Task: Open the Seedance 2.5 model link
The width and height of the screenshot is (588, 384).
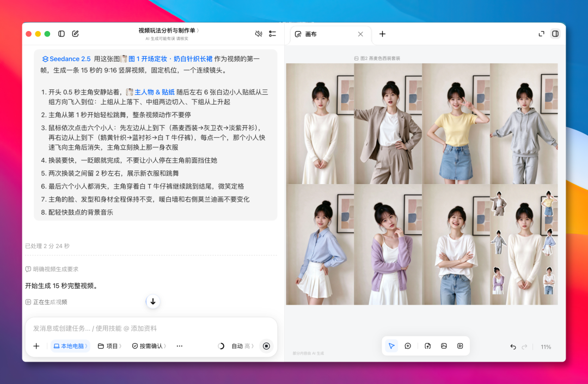Action: click(66, 59)
